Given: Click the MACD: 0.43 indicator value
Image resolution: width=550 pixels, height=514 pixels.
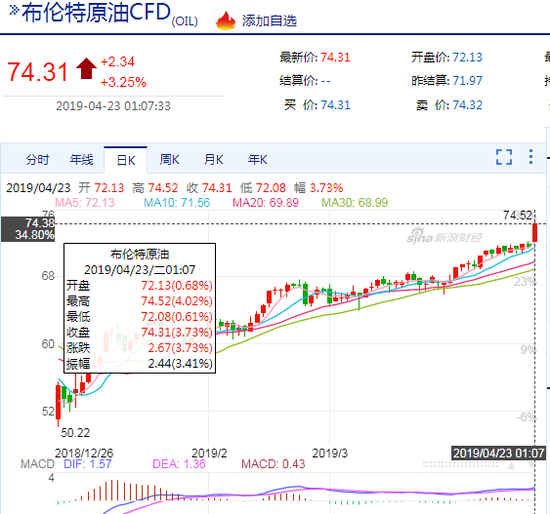Looking at the screenshot, I should pyautogui.click(x=273, y=464).
